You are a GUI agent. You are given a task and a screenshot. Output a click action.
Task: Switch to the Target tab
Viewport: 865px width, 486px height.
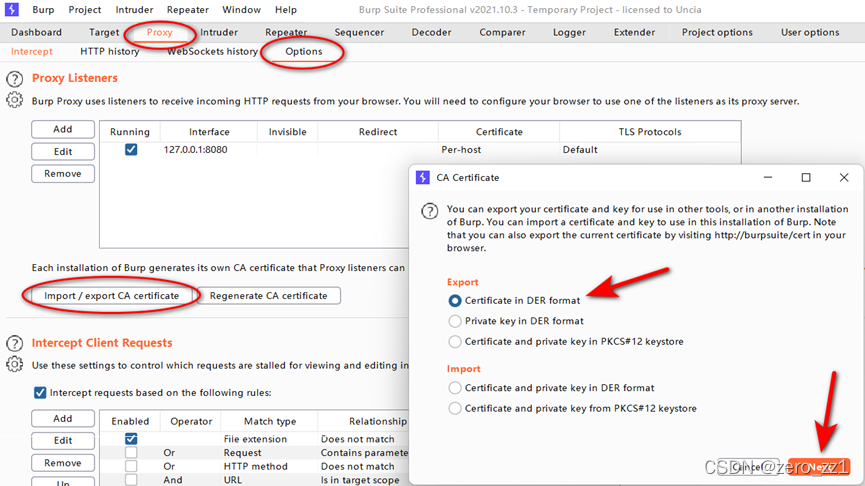point(104,32)
